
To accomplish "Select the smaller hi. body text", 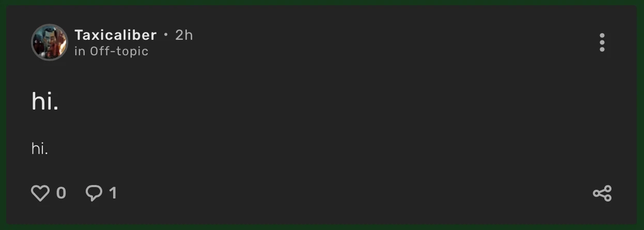I will (40, 149).
